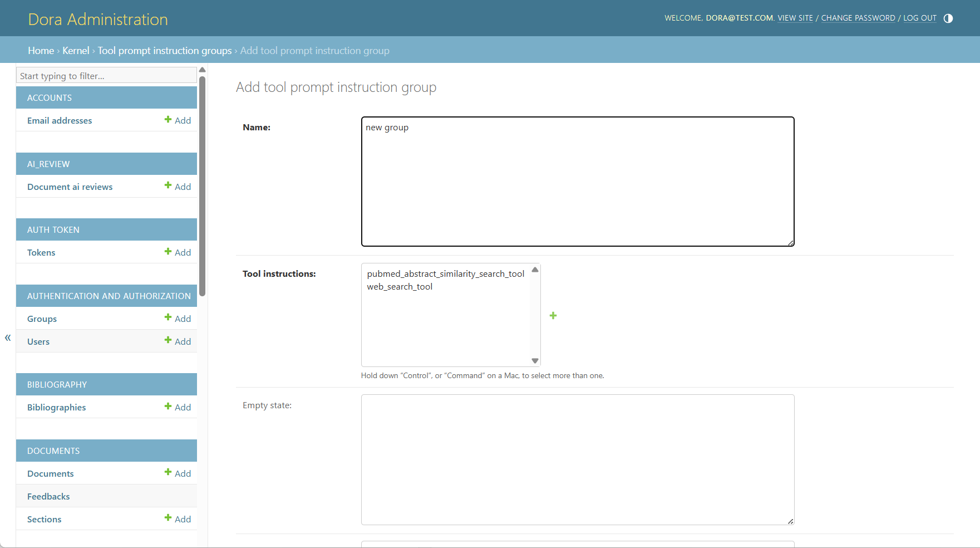Image resolution: width=980 pixels, height=548 pixels.
Task: Click the sidebar filter input field
Action: (x=106, y=75)
